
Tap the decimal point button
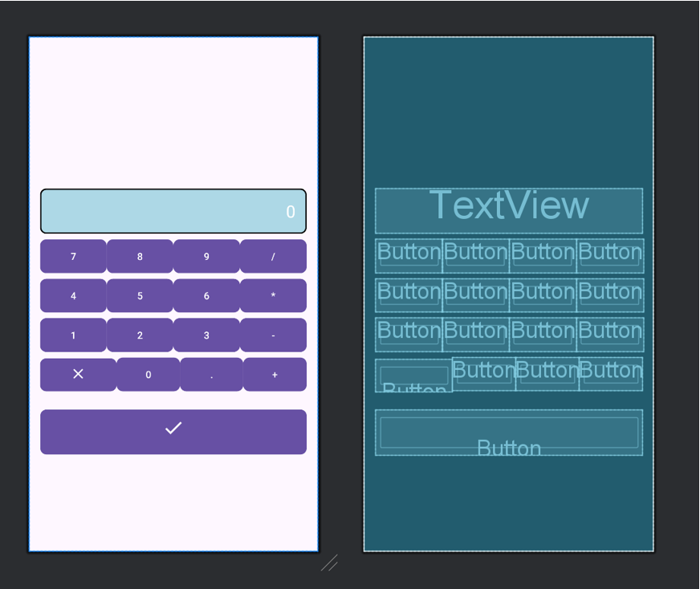coord(211,375)
